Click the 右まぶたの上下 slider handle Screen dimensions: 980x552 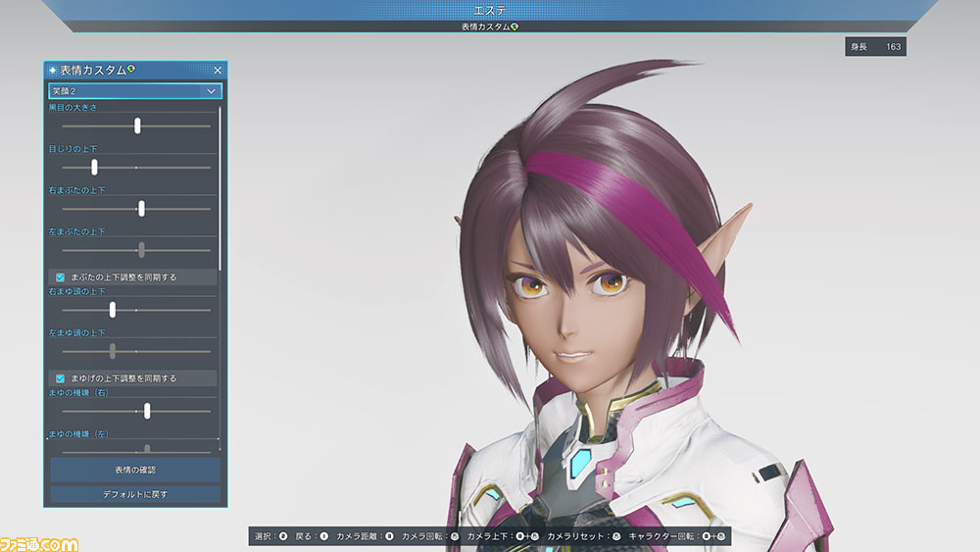coord(141,208)
